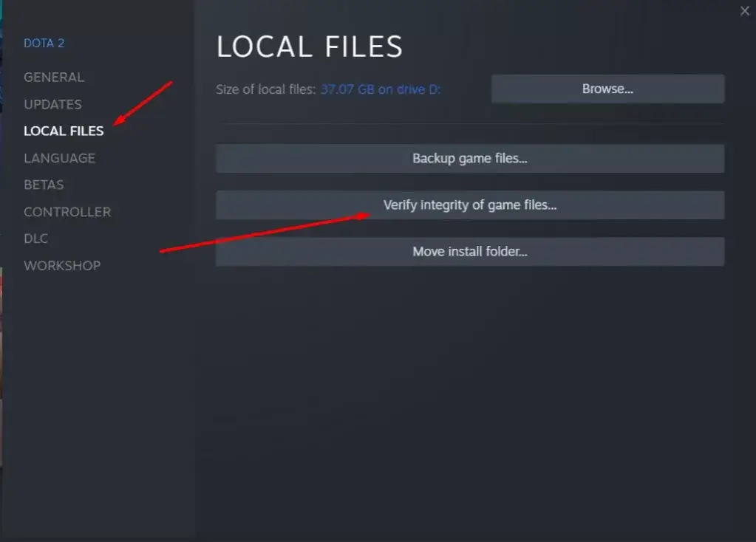
Task: Switch to the BETAS section
Action: (43, 185)
